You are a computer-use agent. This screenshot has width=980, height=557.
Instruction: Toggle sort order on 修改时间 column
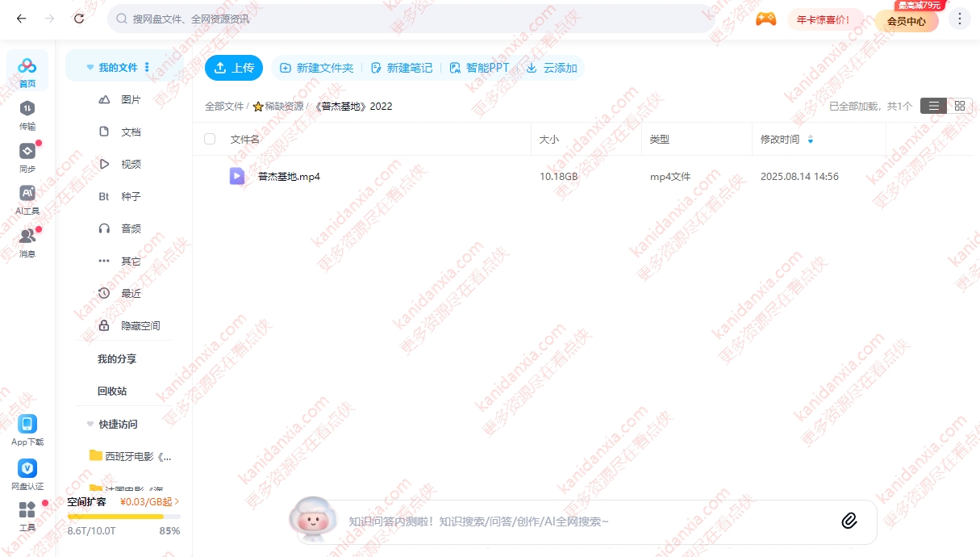tap(811, 140)
